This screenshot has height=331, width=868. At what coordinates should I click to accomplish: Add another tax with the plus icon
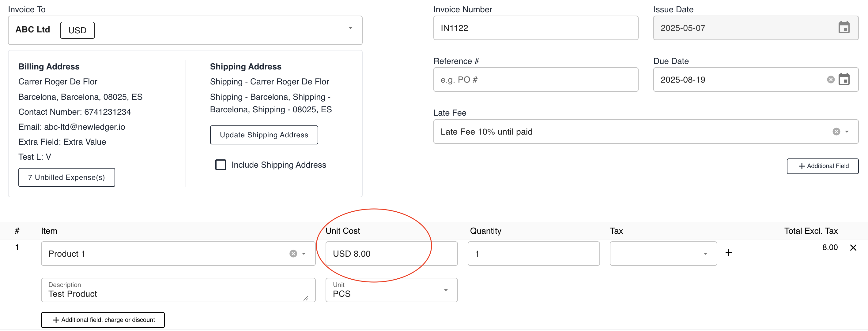pyautogui.click(x=729, y=253)
